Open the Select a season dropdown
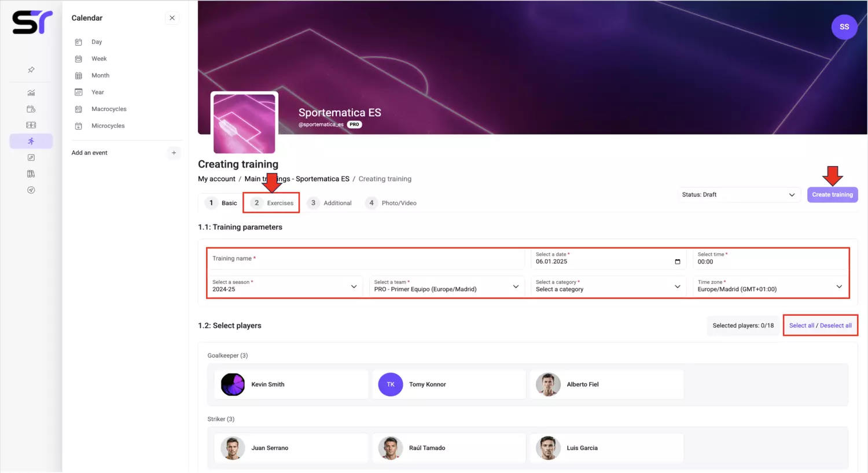Image resolution: width=868 pixels, height=473 pixels. (285, 286)
